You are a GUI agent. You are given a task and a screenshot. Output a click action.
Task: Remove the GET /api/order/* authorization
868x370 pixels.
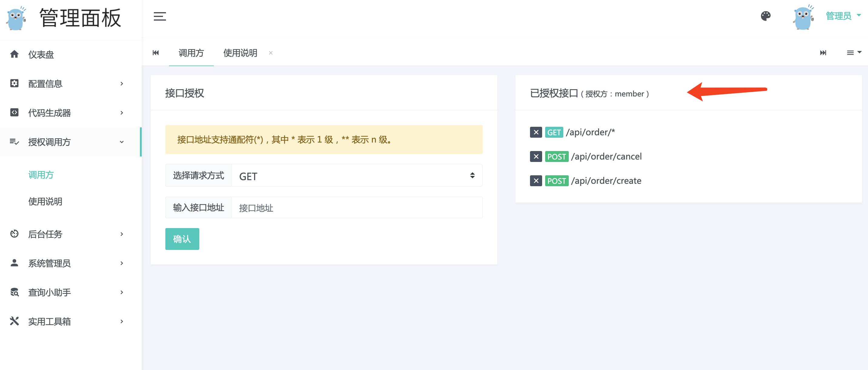pos(535,132)
